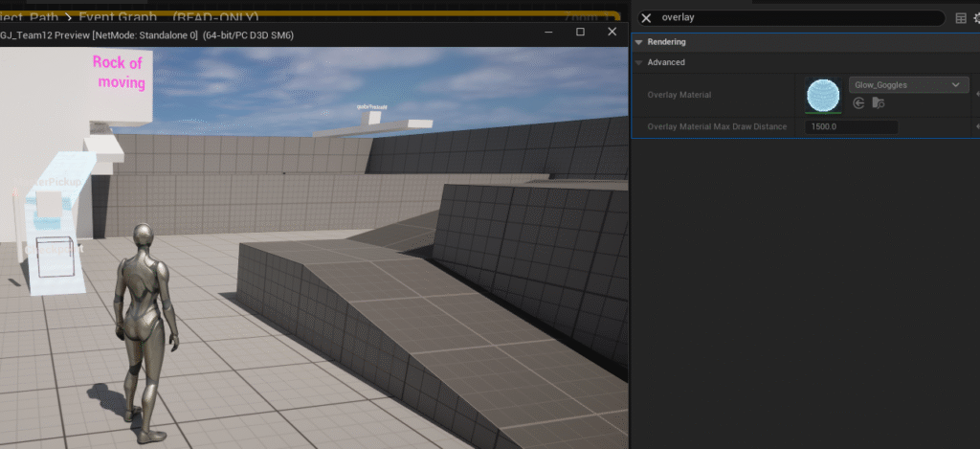Click the Overlay Material sphere thumbnail
This screenshot has width=980, height=449.
pyautogui.click(x=823, y=96)
